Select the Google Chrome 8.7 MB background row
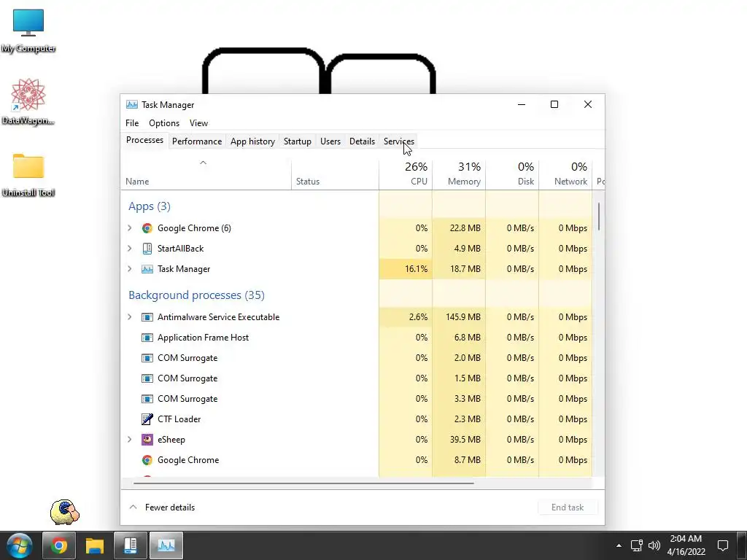 pyautogui.click(x=356, y=460)
